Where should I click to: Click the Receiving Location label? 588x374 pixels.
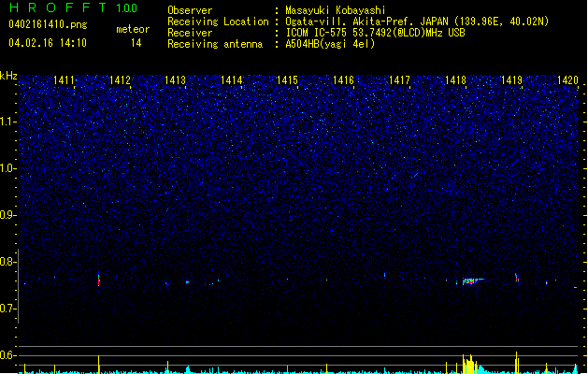click(x=218, y=22)
